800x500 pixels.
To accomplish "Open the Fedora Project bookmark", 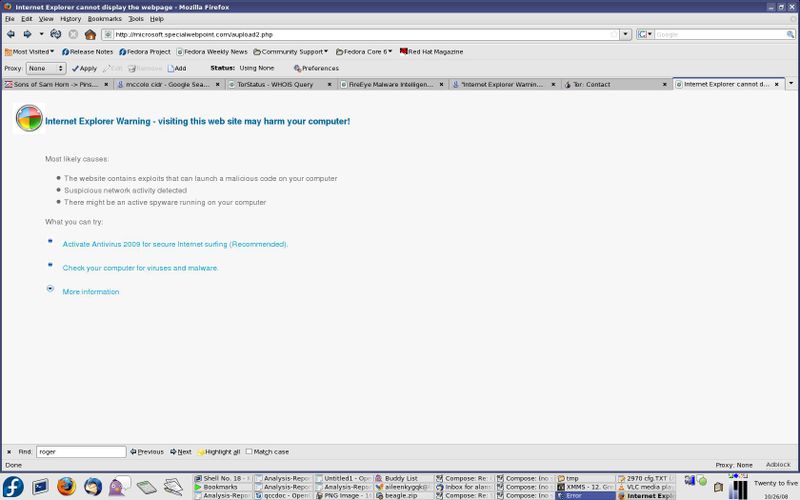I will [144, 52].
